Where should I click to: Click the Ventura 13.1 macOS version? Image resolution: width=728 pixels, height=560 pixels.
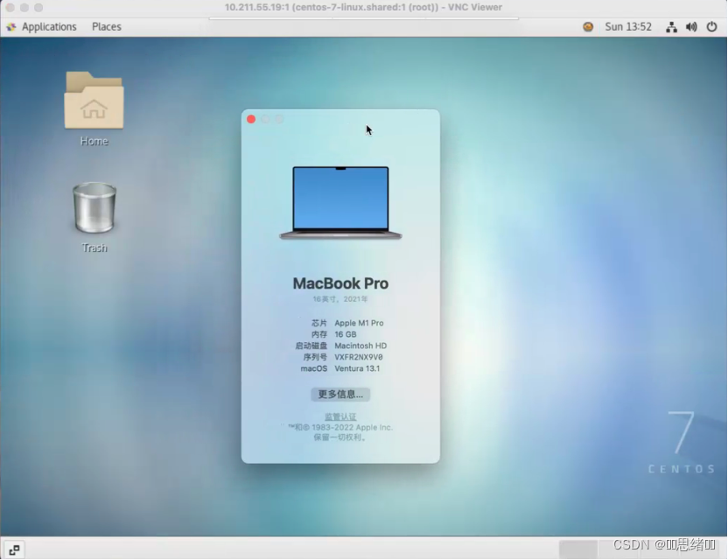coord(357,368)
